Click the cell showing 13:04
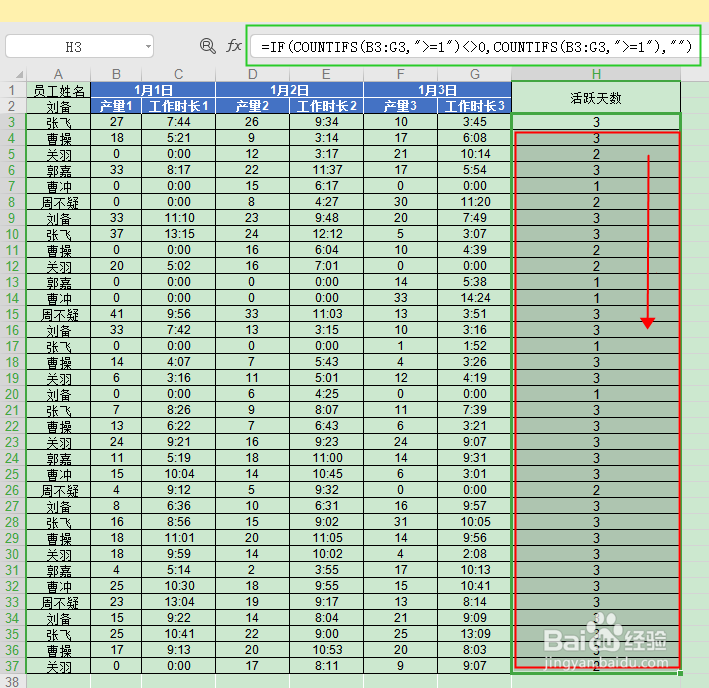 tap(179, 602)
